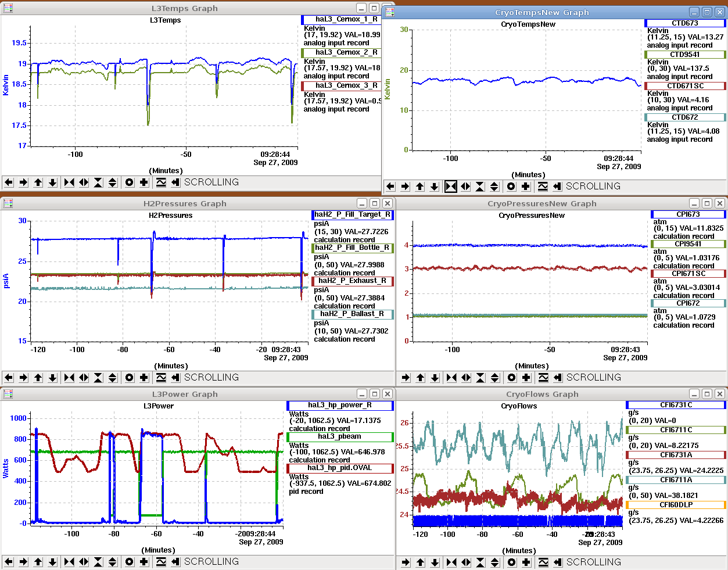Image resolution: width=728 pixels, height=570 pixels.
Task: Zoom in horizontally on the CryoTempsNew graph
Action: (451, 187)
